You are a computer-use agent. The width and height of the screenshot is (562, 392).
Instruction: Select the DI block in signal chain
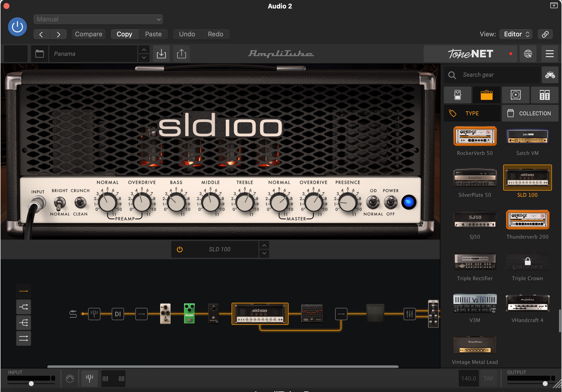(118, 314)
